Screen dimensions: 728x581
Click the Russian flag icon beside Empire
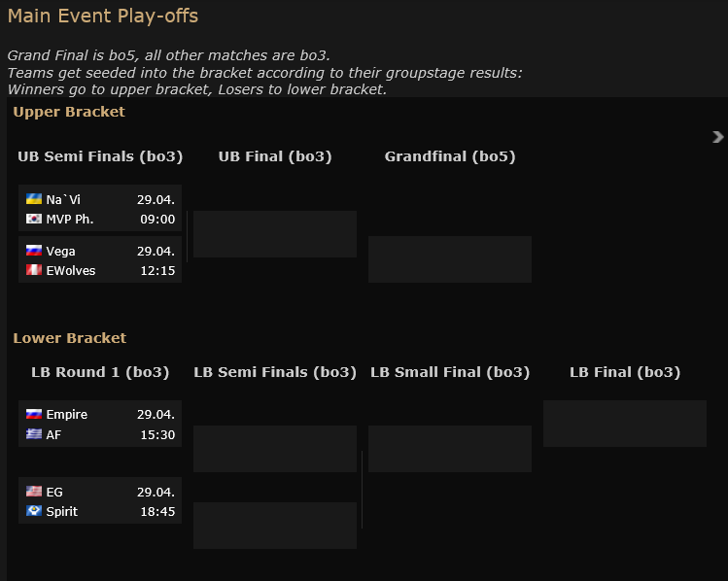(x=34, y=414)
